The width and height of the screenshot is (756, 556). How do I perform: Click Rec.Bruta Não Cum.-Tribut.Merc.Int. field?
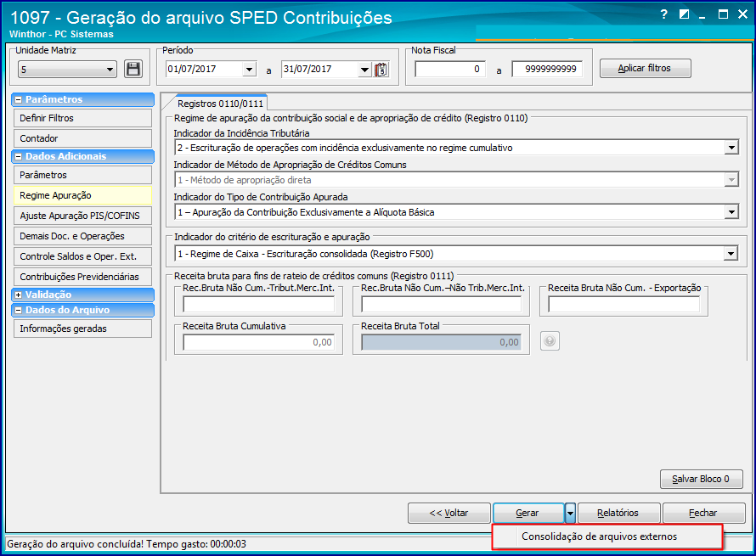(x=258, y=304)
